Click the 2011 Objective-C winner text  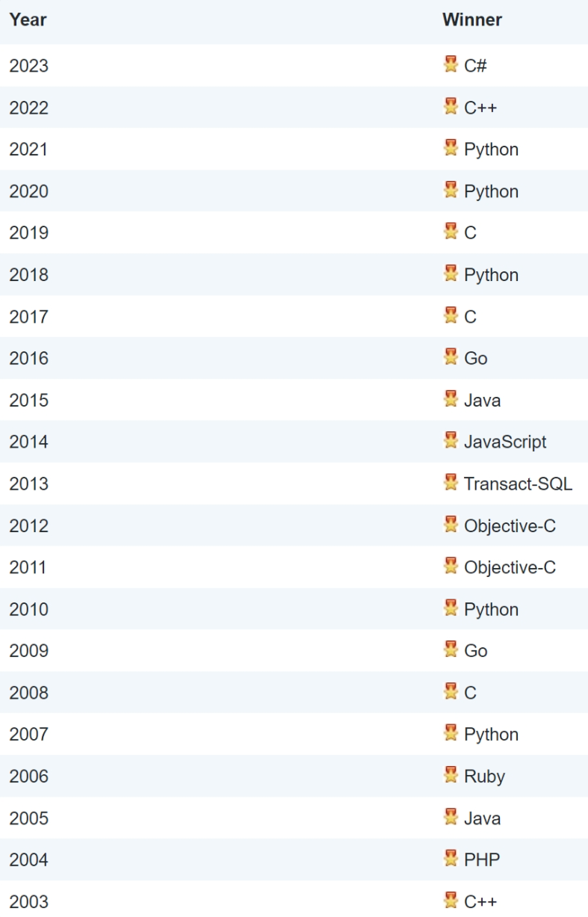pyautogui.click(x=510, y=568)
